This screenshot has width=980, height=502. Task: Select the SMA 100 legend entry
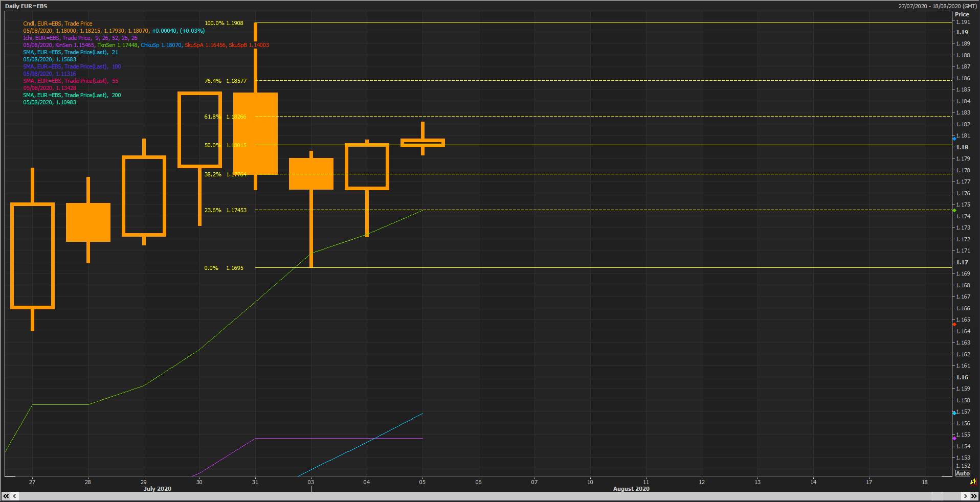[72, 66]
